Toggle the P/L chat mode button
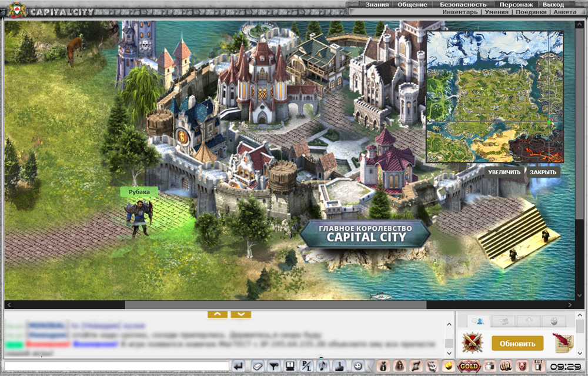This screenshot has height=376, width=588. click(306, 366)
